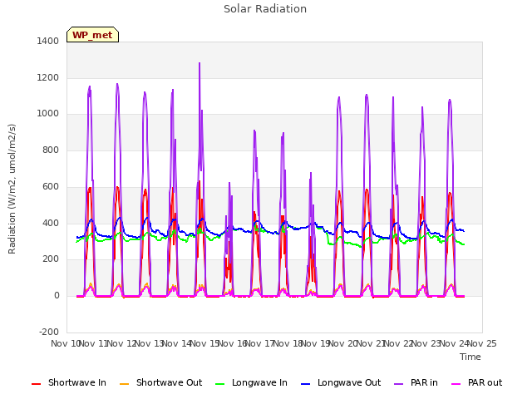Toggle the Shortwave Out legend entry
532x399 pixels.
tap(160, 382)
